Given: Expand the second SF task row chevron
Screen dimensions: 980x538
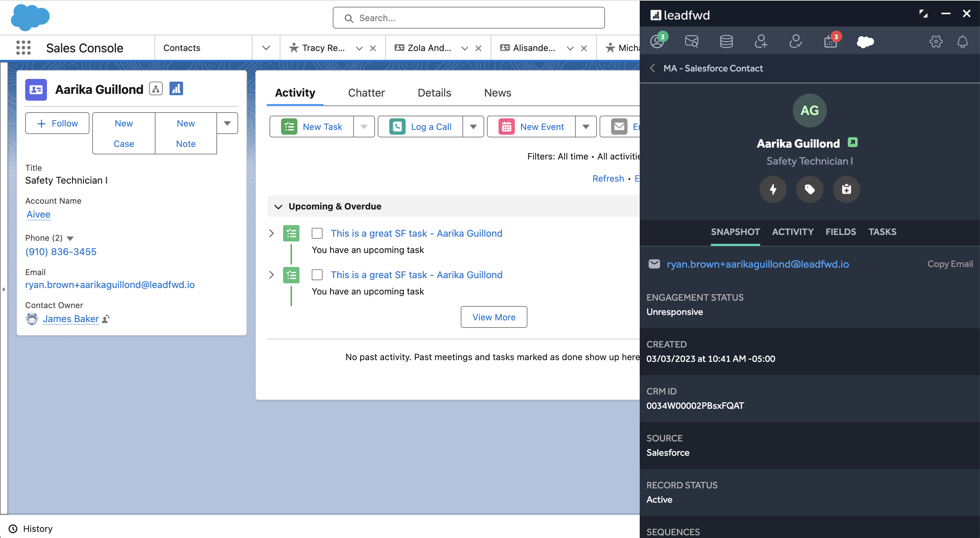Looking at the screenshot, I should 272,275.
